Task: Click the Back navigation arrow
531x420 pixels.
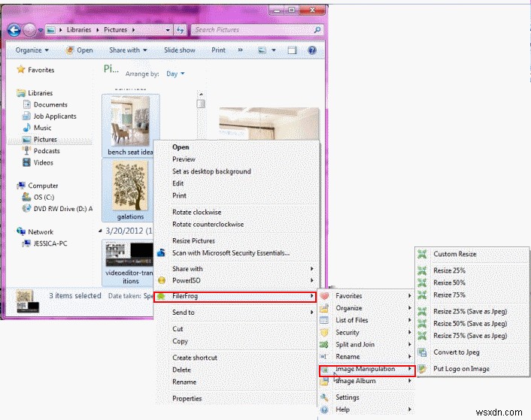Action: [x=14, y=30]
